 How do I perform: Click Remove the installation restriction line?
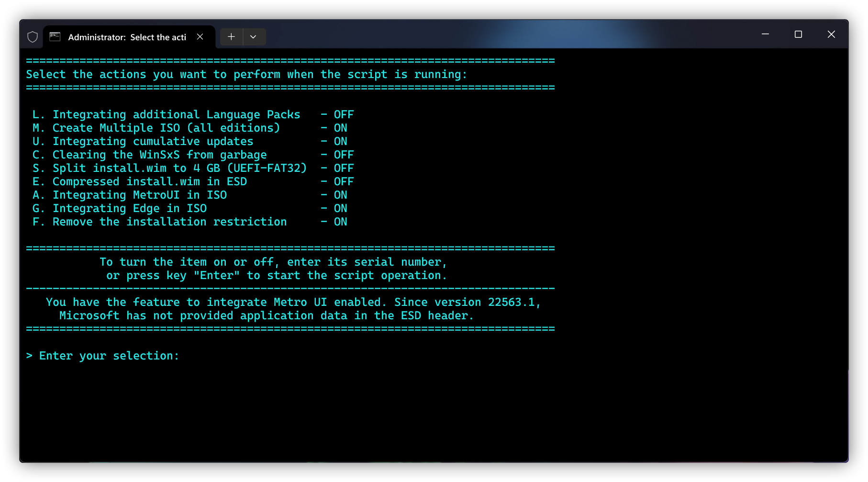pyautogui.click(x=169, y=222)
